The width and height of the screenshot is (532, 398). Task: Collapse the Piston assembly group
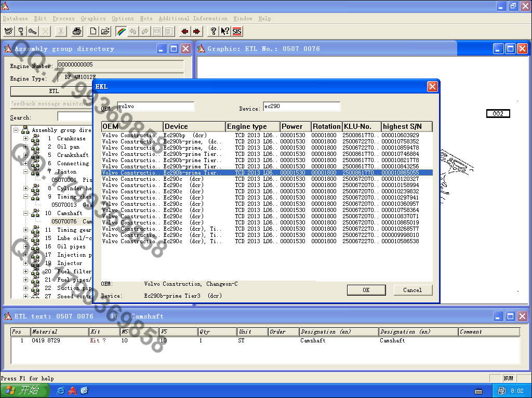25,172
